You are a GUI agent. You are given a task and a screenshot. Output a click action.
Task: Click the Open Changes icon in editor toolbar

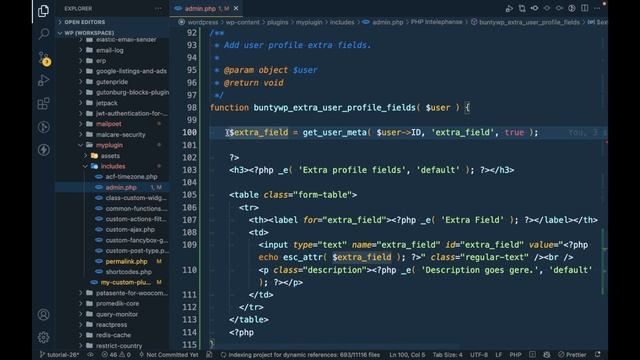tap(522, 8)
